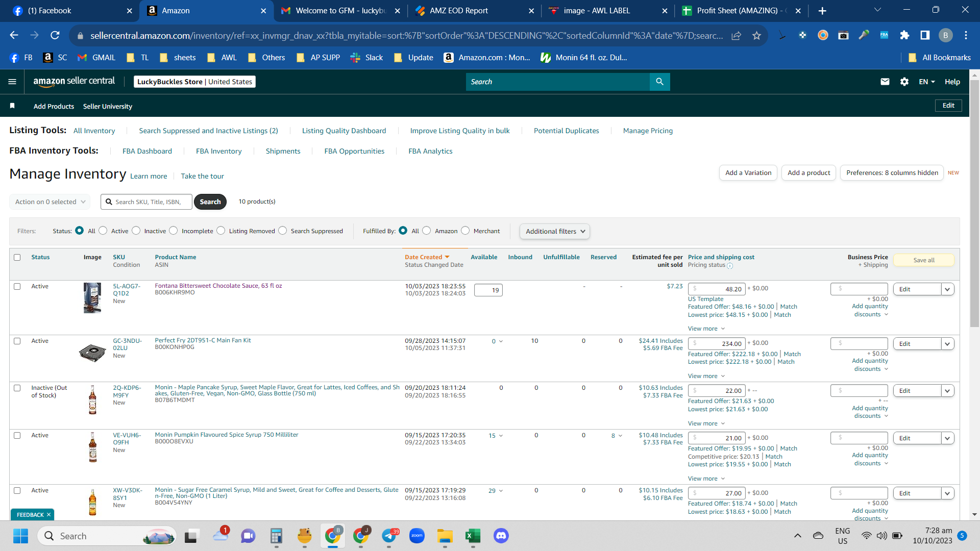Open the Seller Central hamburger menu

pos(12,82)
